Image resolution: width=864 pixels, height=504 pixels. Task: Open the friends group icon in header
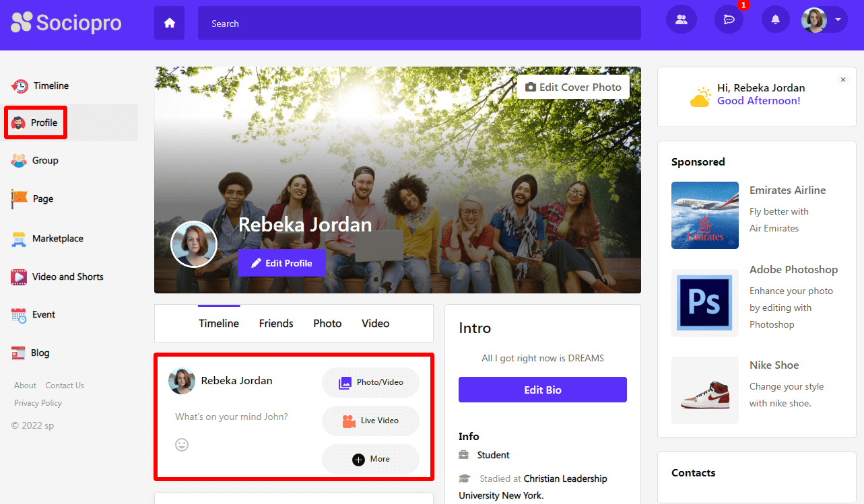point(681,20)
